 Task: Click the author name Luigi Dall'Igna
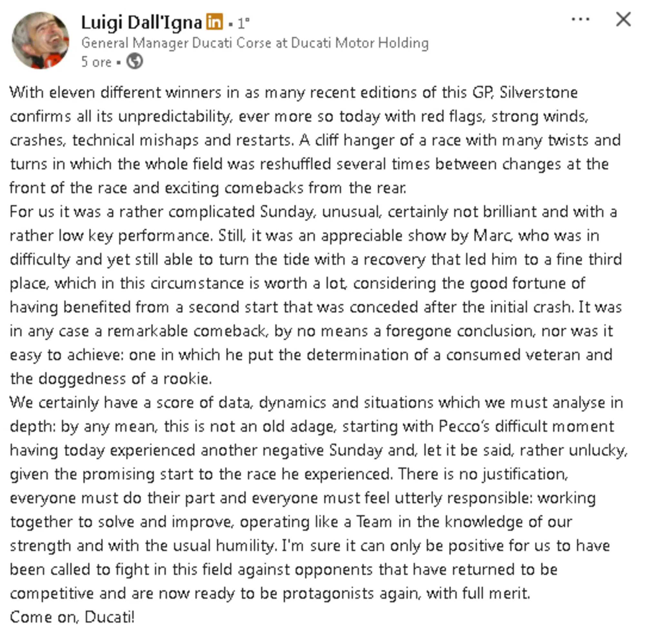click(142, 23)
